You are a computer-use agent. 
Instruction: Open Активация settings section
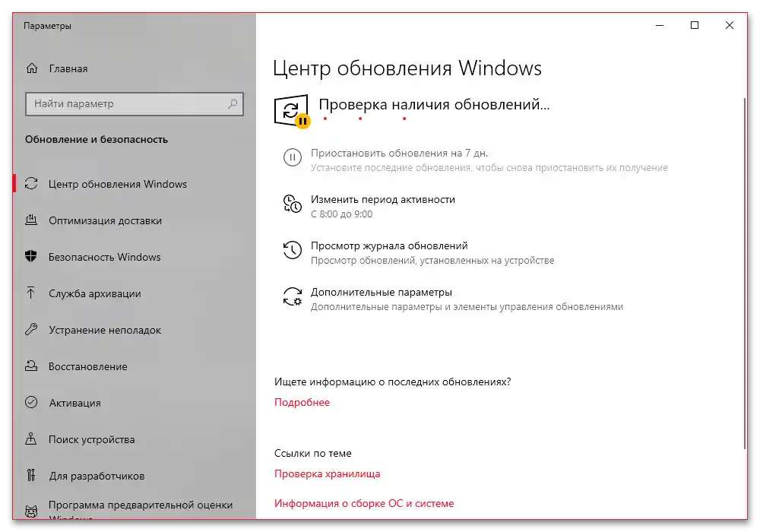point(74,403)
